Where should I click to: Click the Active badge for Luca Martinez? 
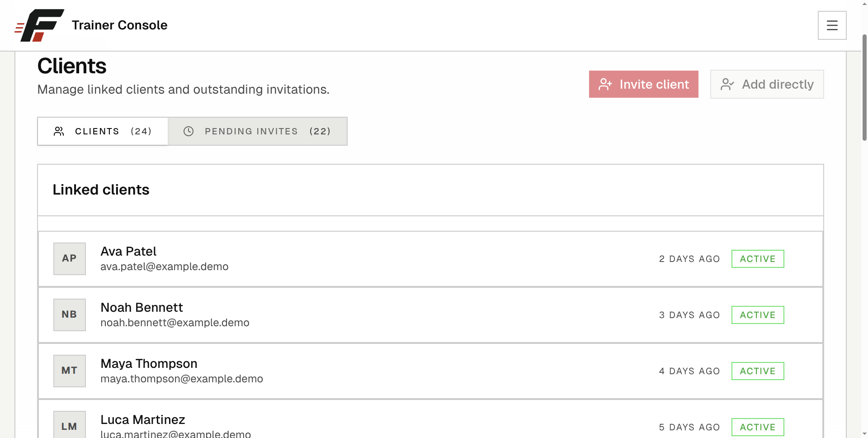[758, 427]
